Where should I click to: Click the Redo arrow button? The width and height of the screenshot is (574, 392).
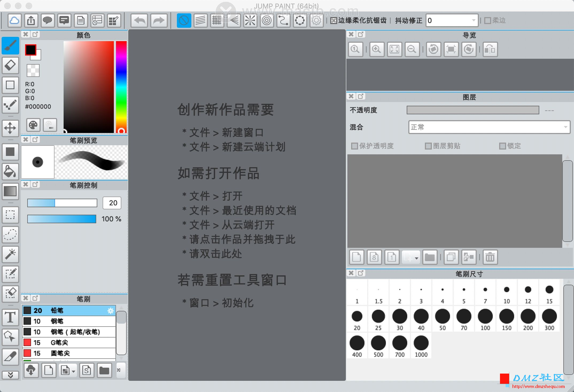coord(159,20)
